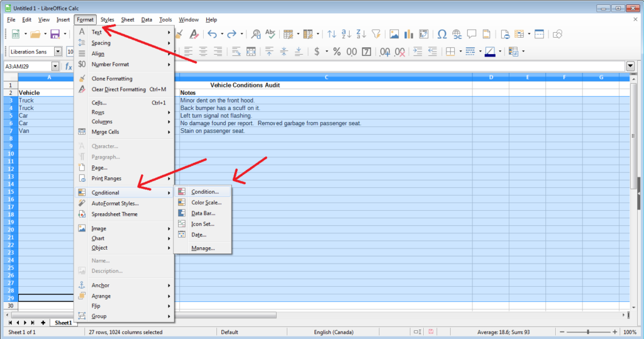This screenshot has width=644, height=339.
Task: Expand the formula bar with the arrow
Action: click(630, 66)
